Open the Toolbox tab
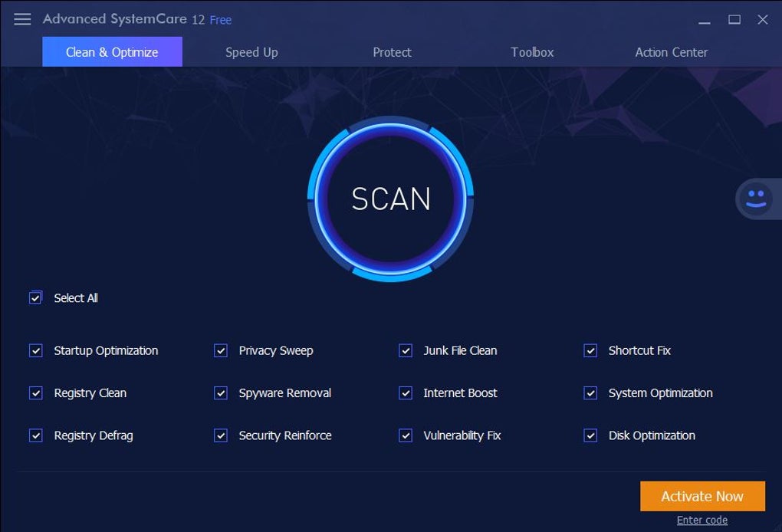 (x=532, y=52)
